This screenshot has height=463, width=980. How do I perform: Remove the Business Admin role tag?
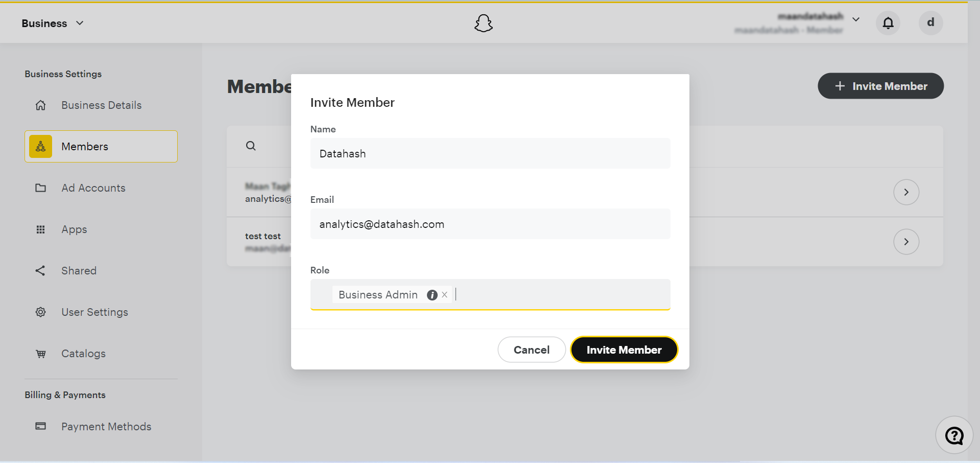point(445,295)
